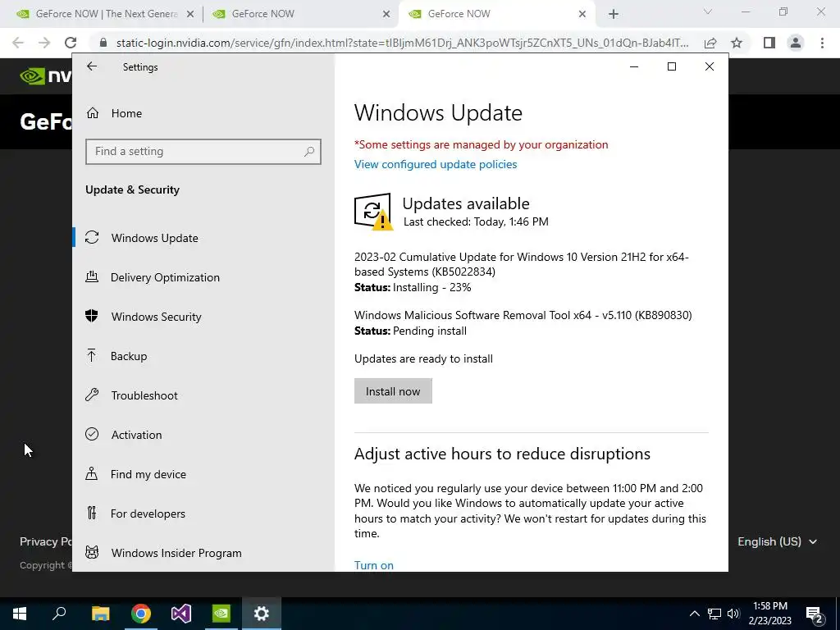Open View configured update policies link

[x=436, y=164]
